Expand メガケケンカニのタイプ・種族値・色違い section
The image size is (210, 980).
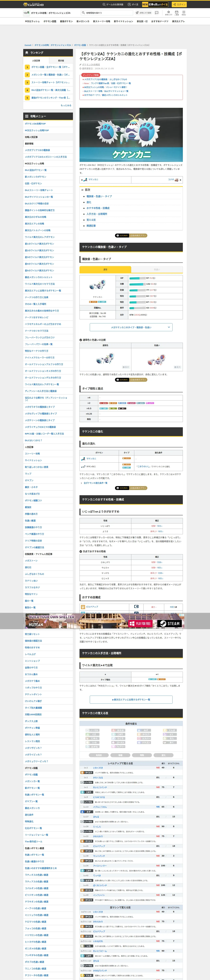(131, 327)
